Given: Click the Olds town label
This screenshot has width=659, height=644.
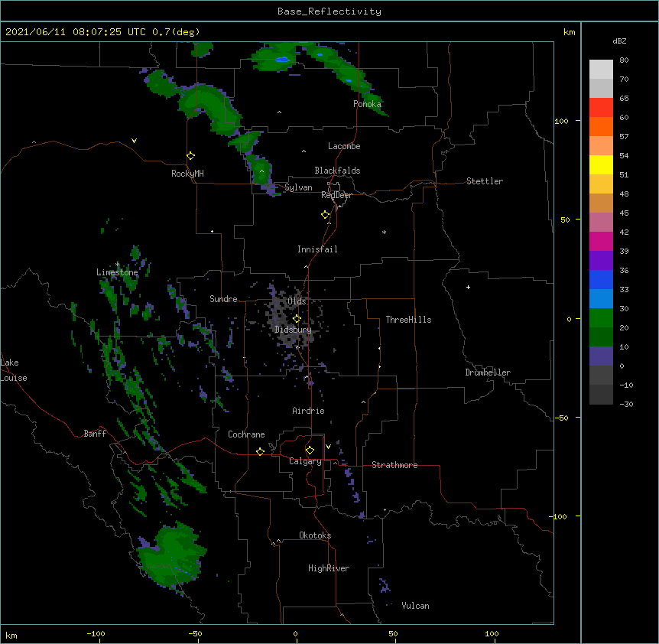Looking at the screenshot, I should tap(297, 301).
